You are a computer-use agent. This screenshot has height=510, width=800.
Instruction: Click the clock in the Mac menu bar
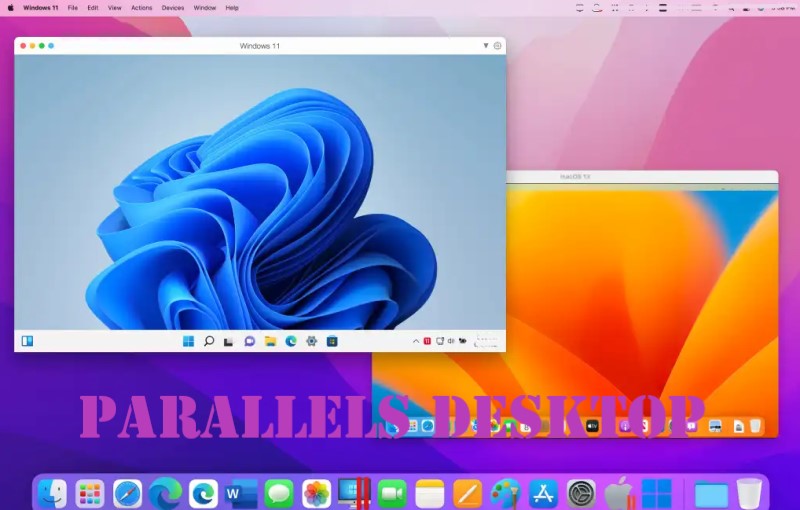point(783,8)
